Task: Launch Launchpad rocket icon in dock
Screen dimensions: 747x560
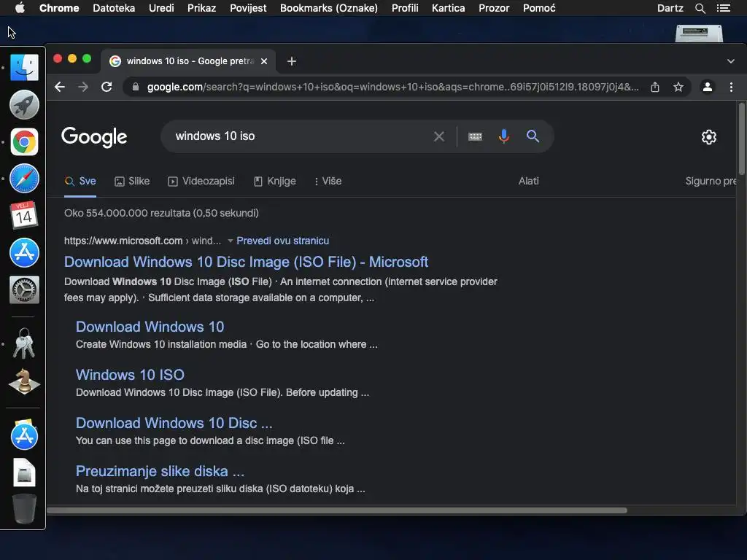Action: tap(24, 104)
